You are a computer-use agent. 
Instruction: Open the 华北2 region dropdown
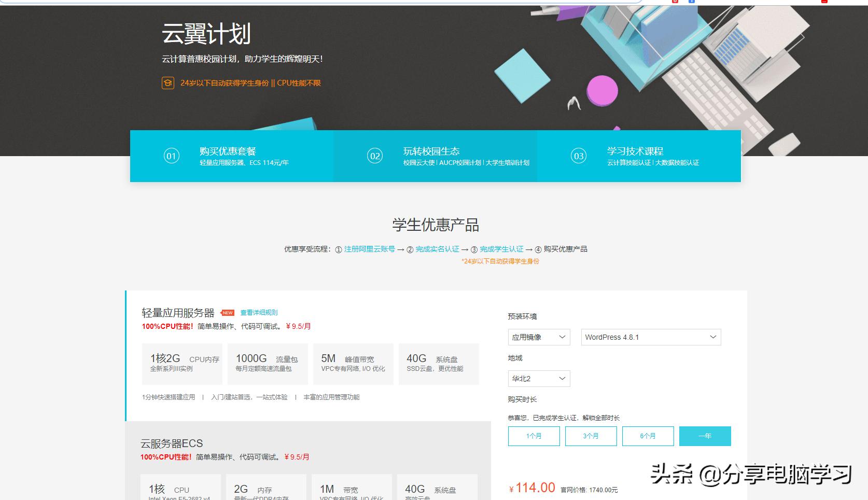tap(538, 378)
